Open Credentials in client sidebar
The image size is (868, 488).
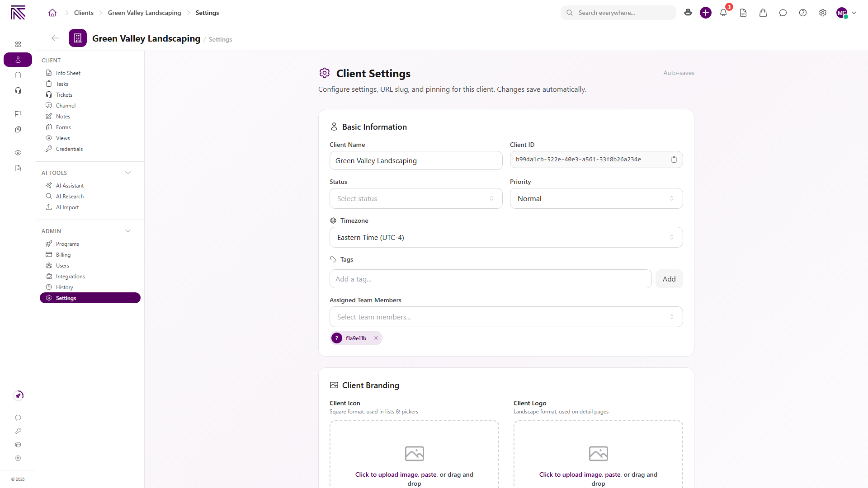(90, 149)
